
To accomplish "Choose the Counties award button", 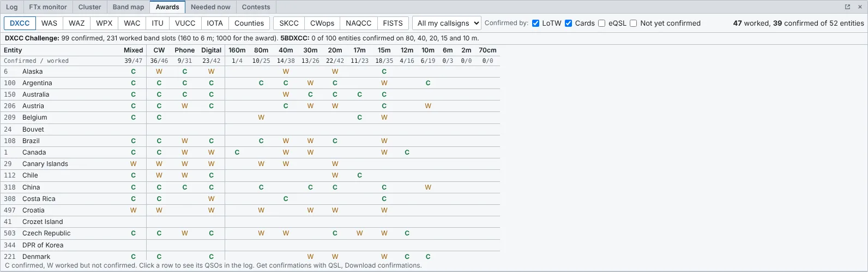I will point(249,23).
